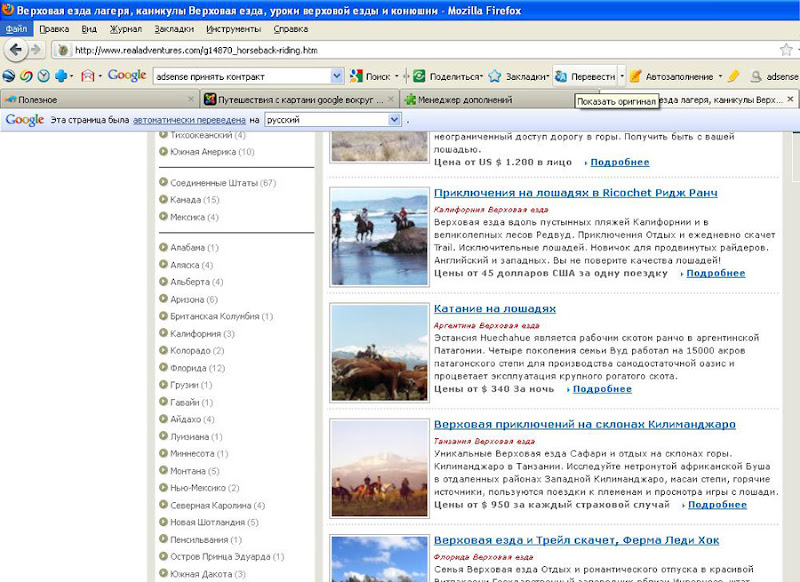Open the Катание на лошадях link
Image resolution: width=800 pixels, height=582 pixels.
[x=495, y=309]
